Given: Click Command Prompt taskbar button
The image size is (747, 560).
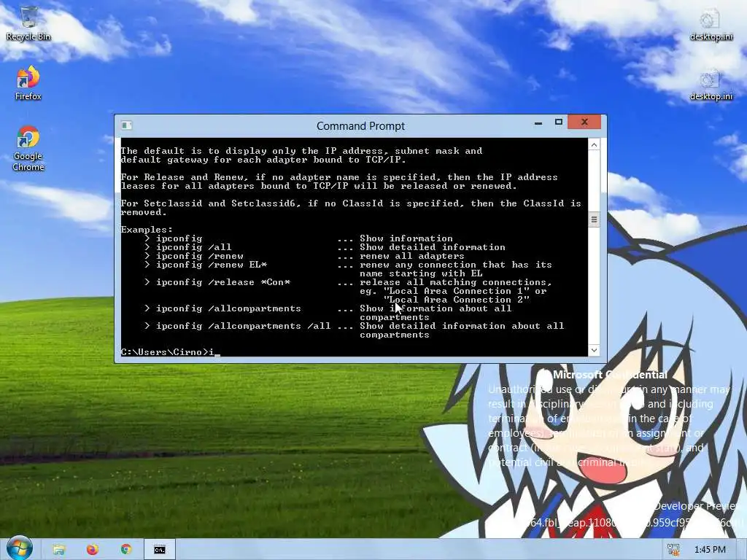Looking at the screenshot, I should pos(160,550).
